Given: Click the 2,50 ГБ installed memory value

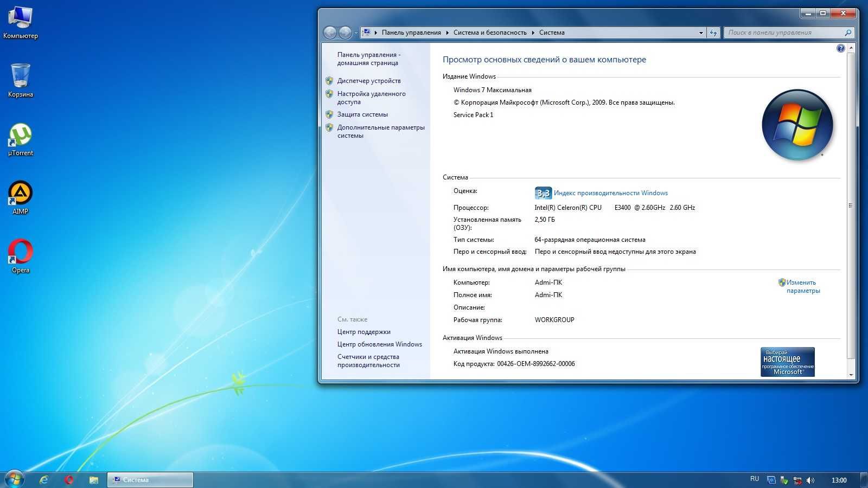Looking at the screenshot, I should click(545, 220).
